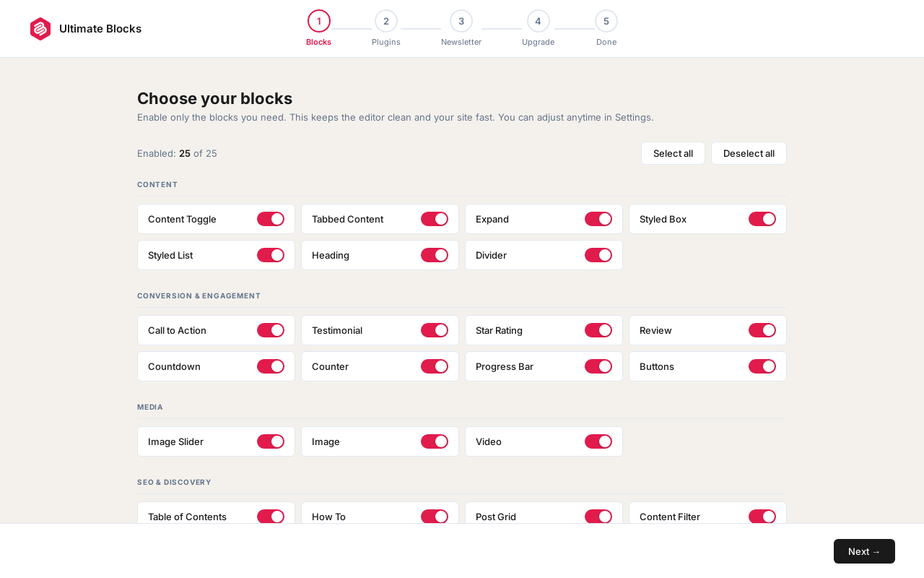Open step 4 Upgrade circle
This screenshot has height=578, width=924.
[x=539, y=21]
